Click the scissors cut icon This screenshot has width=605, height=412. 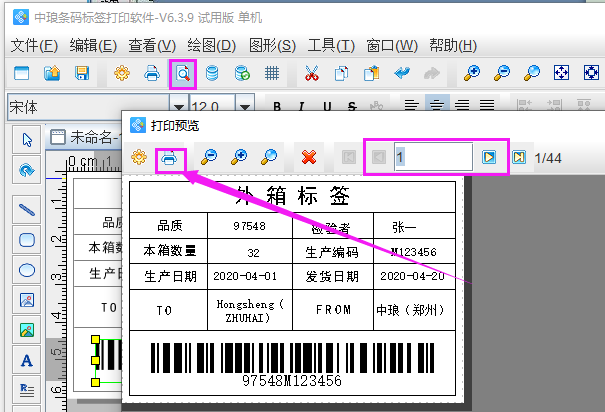tap(311, 73)
